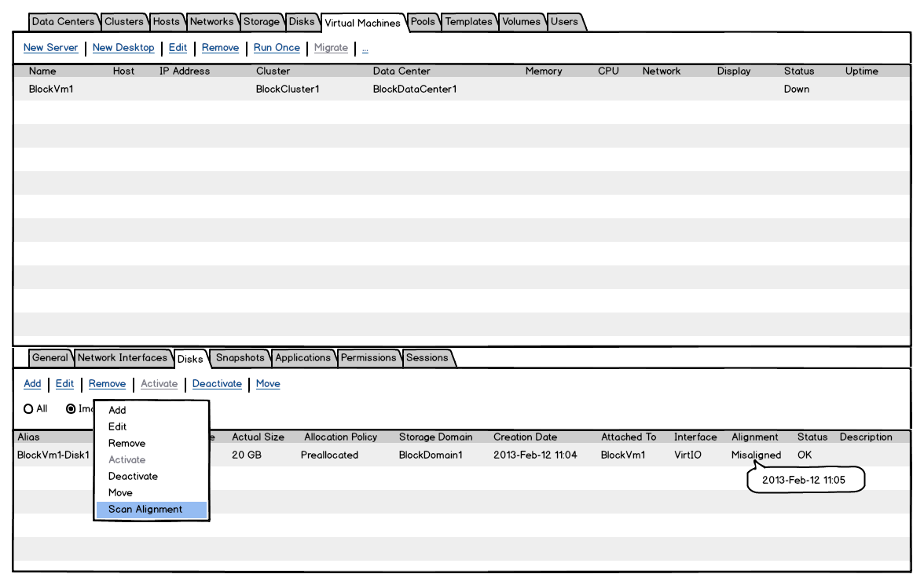Select the Images radio button
924x585 pixels.
coord(71,409)
